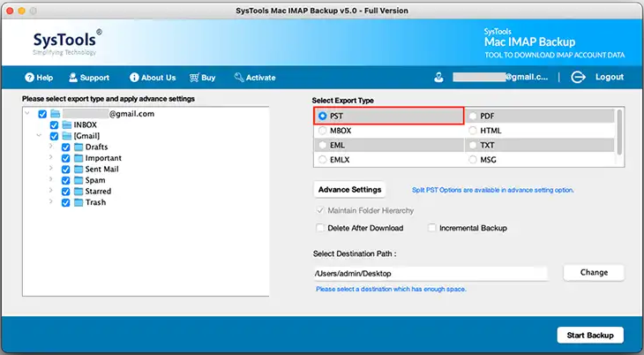Click the Split PST Options notice text

(493, 190)
